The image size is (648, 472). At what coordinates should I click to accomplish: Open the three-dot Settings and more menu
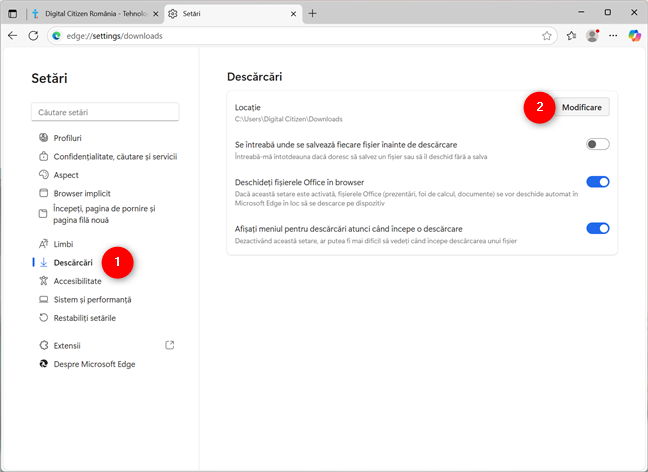(x=613, y=35)
